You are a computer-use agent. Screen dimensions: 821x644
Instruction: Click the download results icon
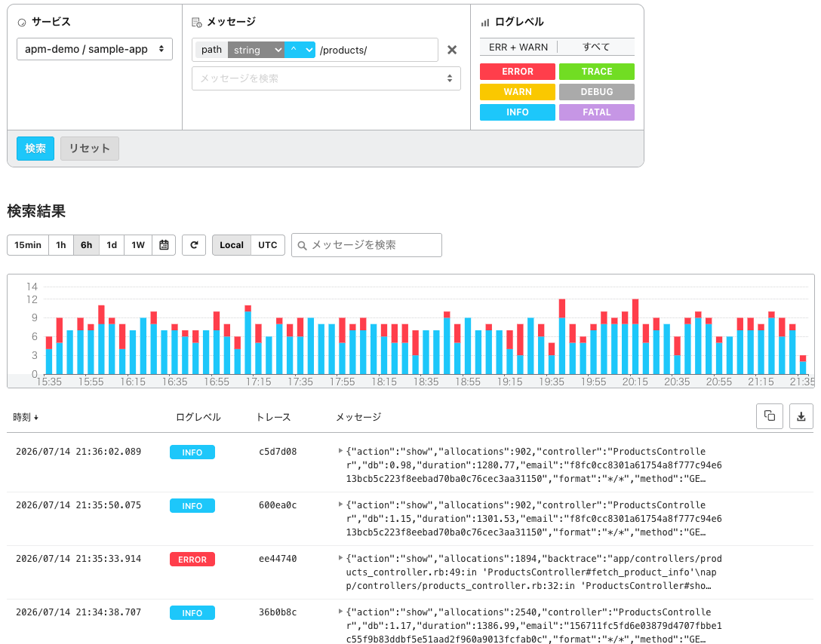(x=801, y=416)
